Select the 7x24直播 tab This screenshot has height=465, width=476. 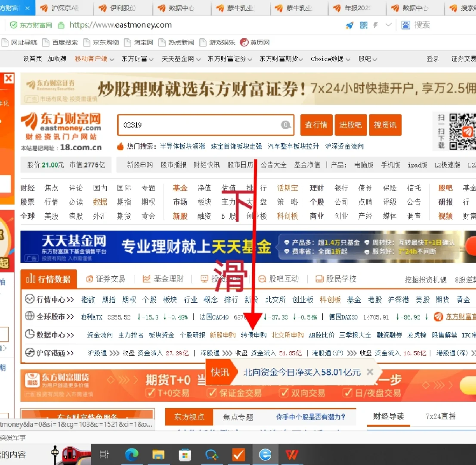440,416
